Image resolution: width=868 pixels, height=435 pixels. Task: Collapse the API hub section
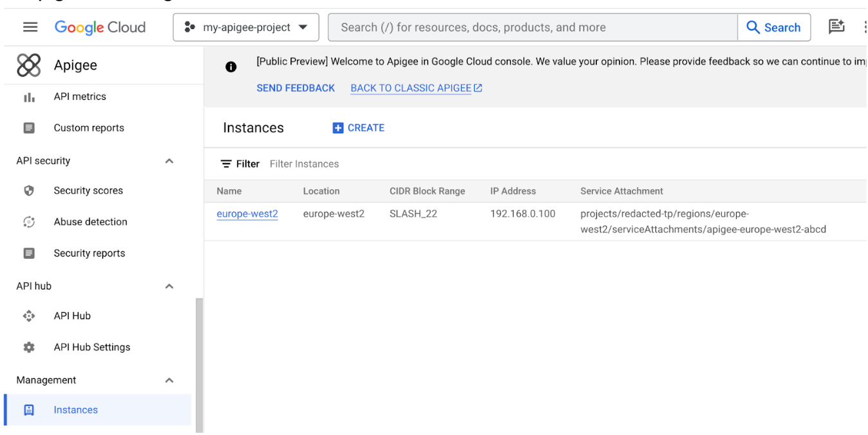coord(169,286)
